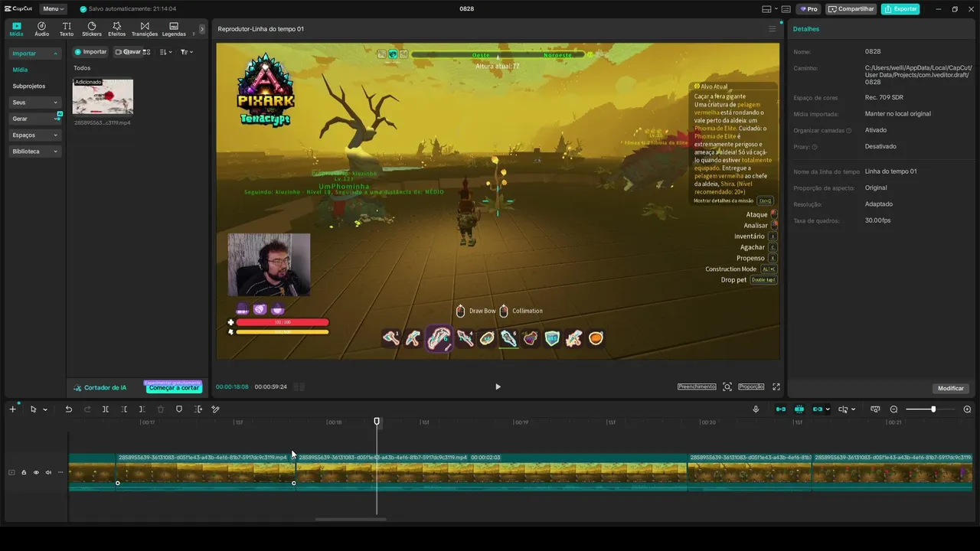Select Subprojetos in the sidebar
This screenshot has height=551, width=980.
tap(29, 86)
